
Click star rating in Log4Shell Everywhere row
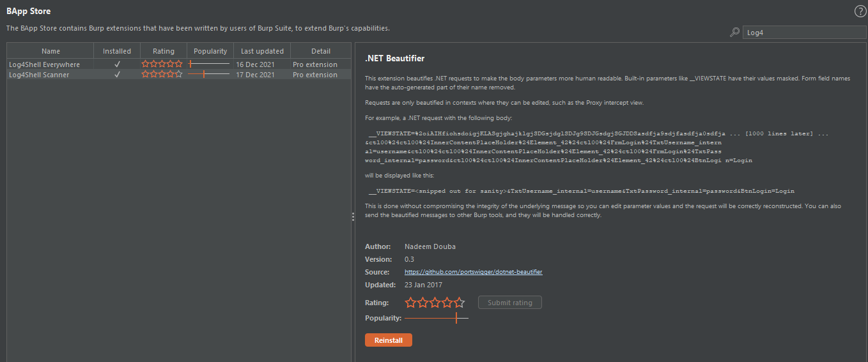point(162,64)
